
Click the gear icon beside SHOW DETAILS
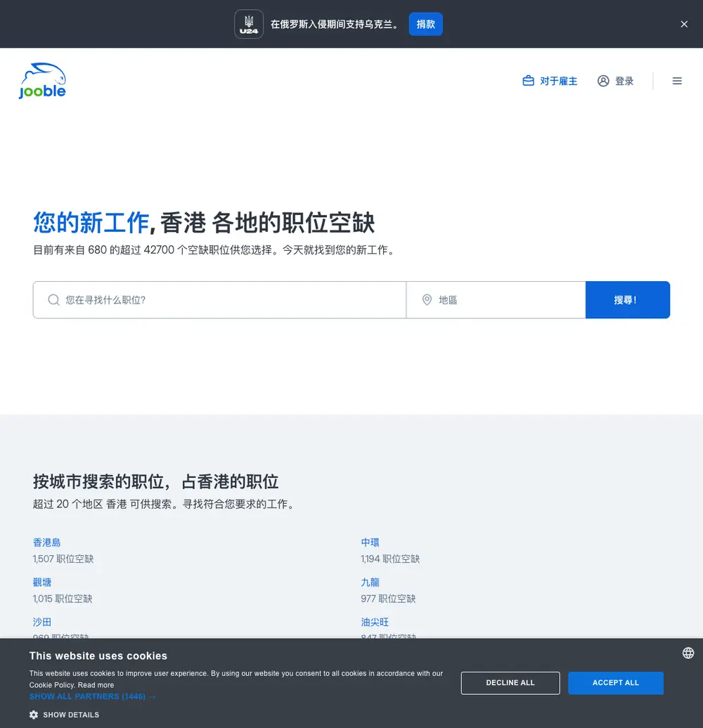coord(34,715)
